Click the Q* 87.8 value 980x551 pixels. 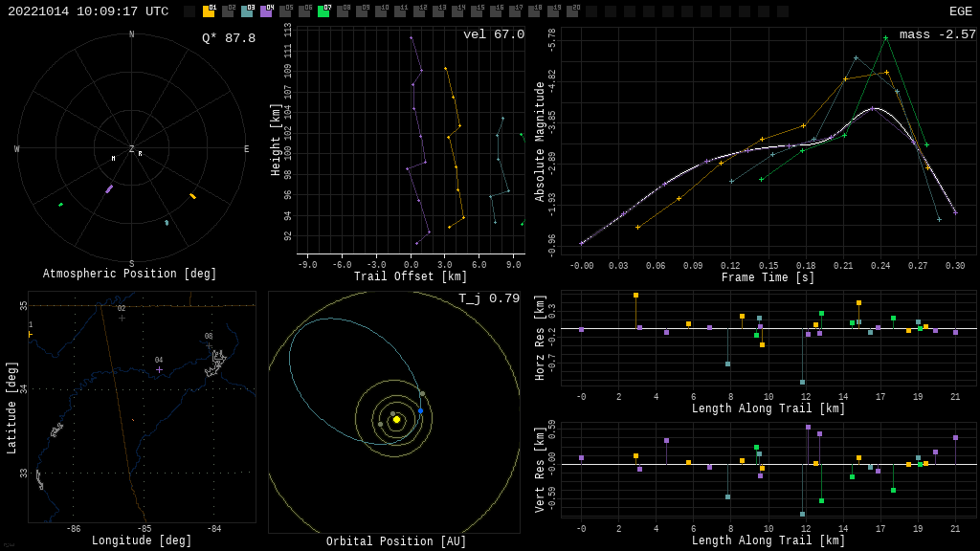(229, 38)
